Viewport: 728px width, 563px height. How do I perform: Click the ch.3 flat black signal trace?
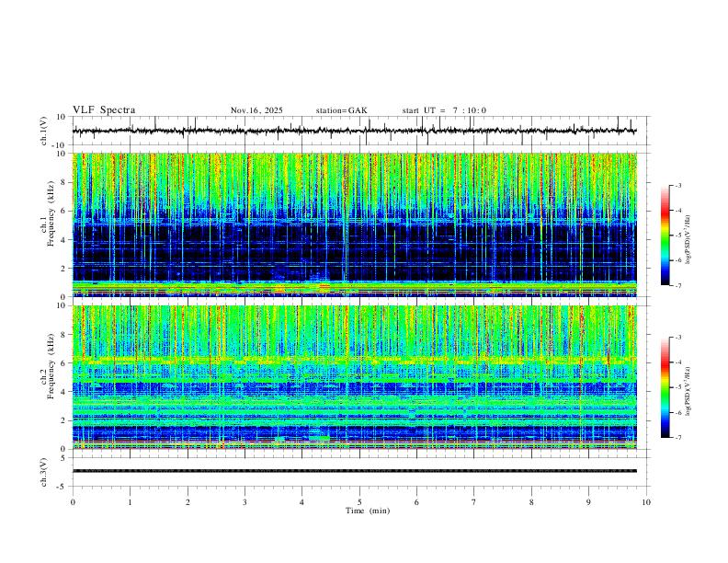click(355, 471)
